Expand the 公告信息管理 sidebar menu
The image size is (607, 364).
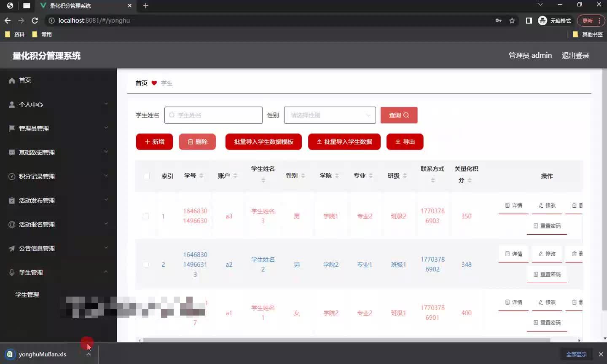(x=58, y=248)
